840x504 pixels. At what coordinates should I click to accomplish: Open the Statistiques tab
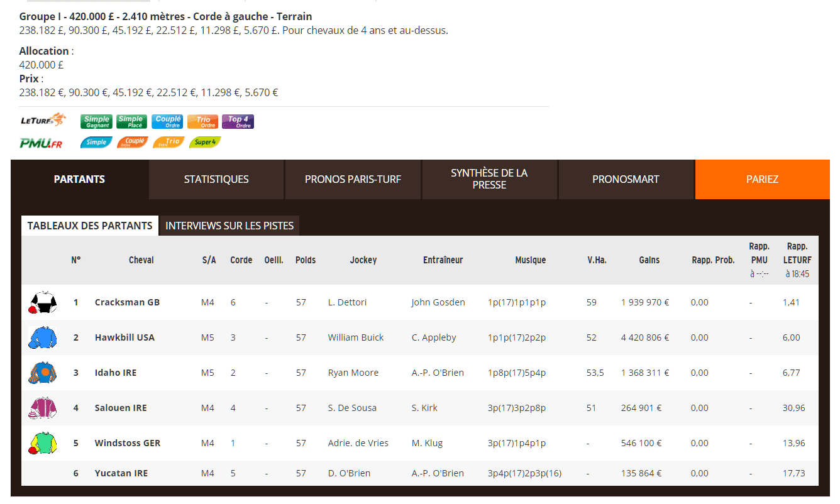coord(216,179)
